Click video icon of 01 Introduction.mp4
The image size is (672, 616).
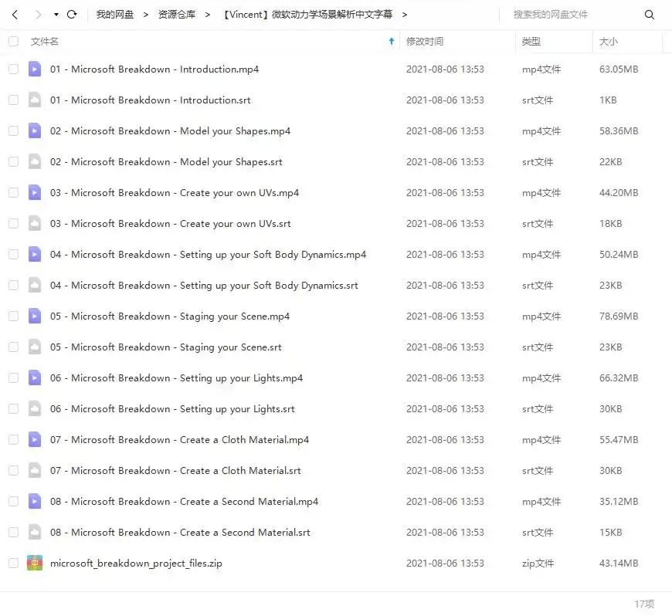34,69
